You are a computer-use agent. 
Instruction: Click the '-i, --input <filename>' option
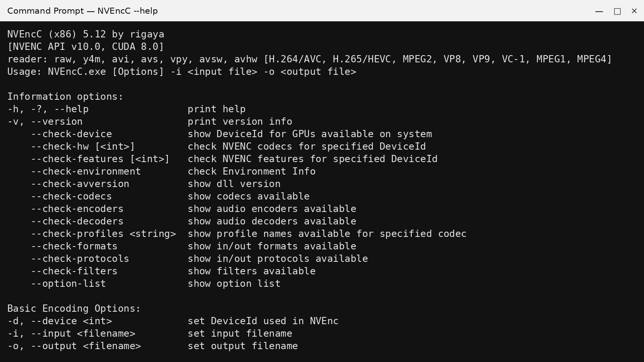coord(71,333)
